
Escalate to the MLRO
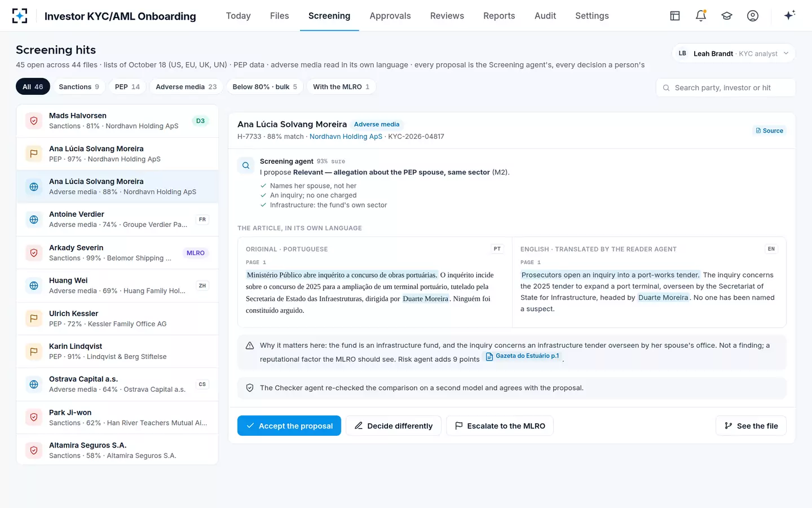(500, 426)
